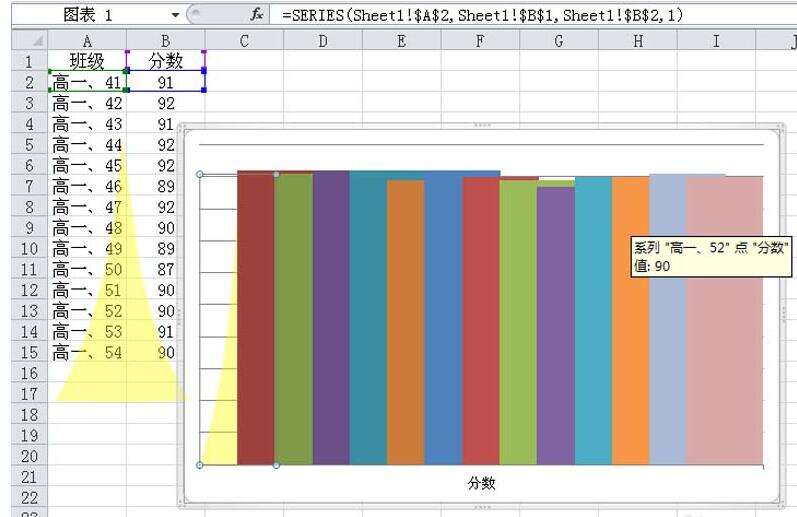The height and width of the screenshot is (517, 797).
Task: Click the formula bar containing the SERIES formula
Action: [x=533, y=15]
